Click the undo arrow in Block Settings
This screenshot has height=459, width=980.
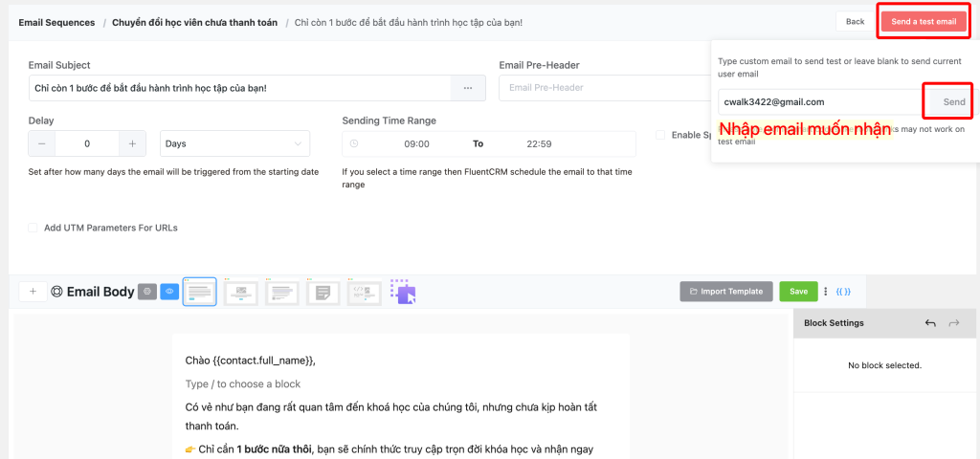tap(930, 324)
